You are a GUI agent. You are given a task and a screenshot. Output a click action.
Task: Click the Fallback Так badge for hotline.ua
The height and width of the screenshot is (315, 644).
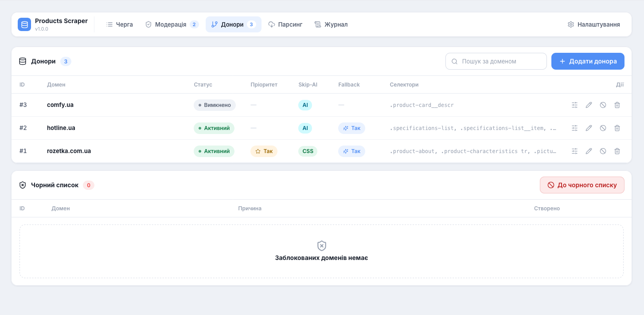[351, 128]
